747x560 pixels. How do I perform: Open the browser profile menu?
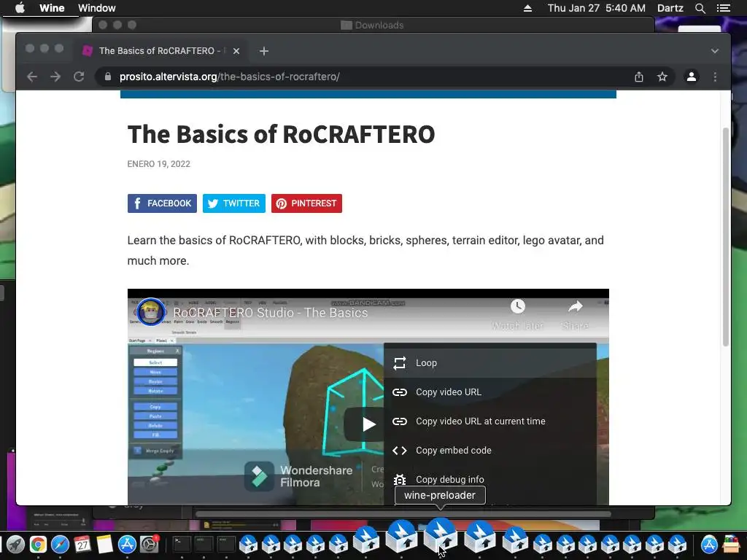[x=692, y=77]
